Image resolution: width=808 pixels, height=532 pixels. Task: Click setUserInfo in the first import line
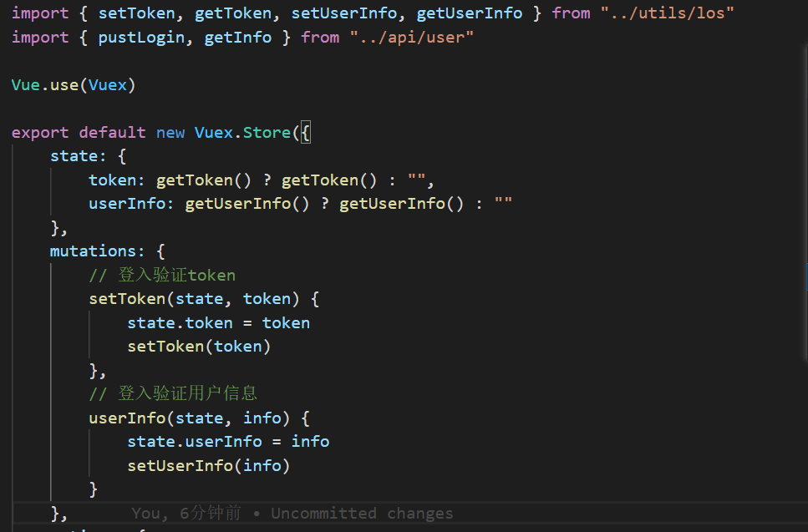[x=343, y=13]
